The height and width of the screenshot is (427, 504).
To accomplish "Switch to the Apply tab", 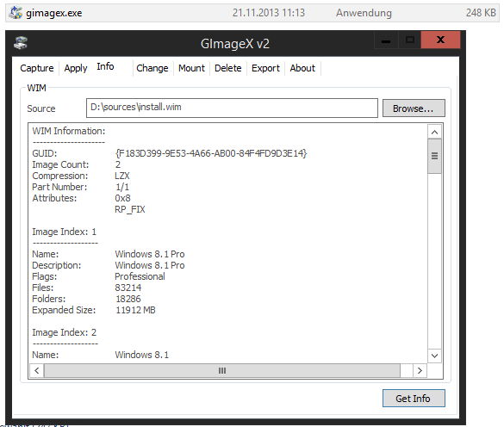I will coord(76,68).
